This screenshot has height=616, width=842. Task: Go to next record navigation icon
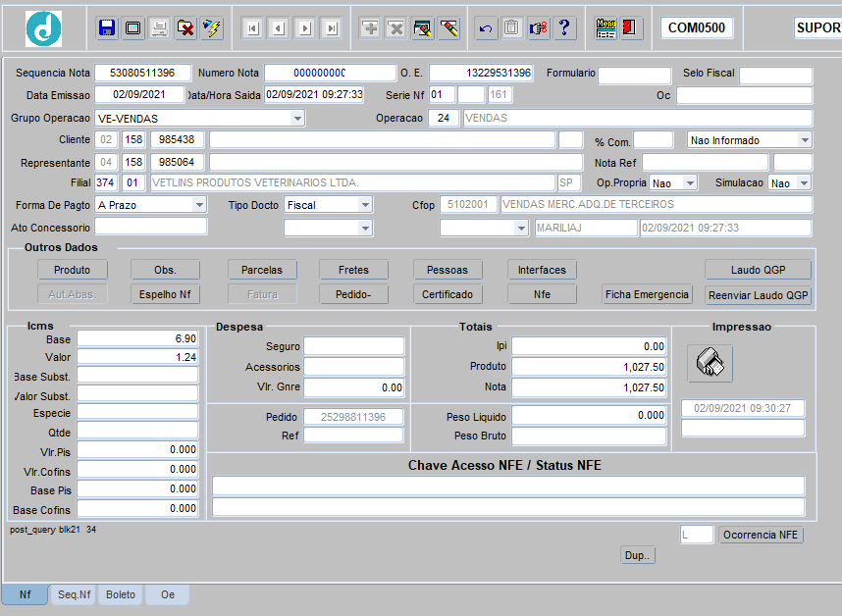point(305,27)
